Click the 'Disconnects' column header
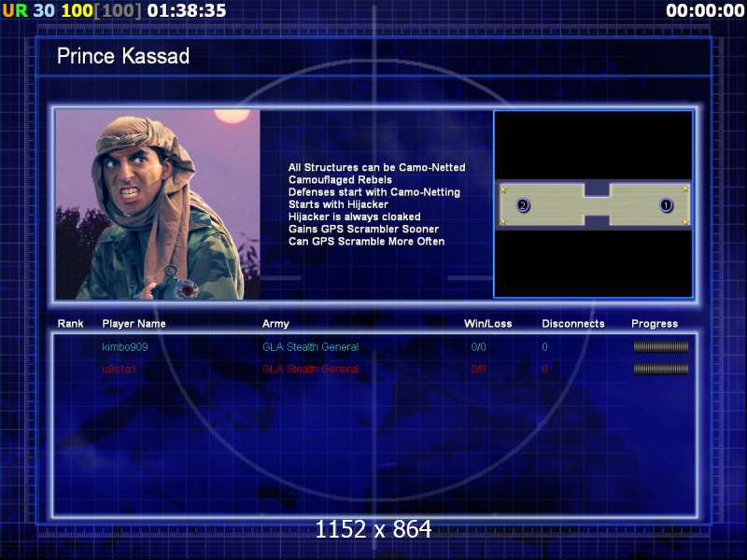The width and height of the screenshot is (747, 560). click(x=573, y=324)
